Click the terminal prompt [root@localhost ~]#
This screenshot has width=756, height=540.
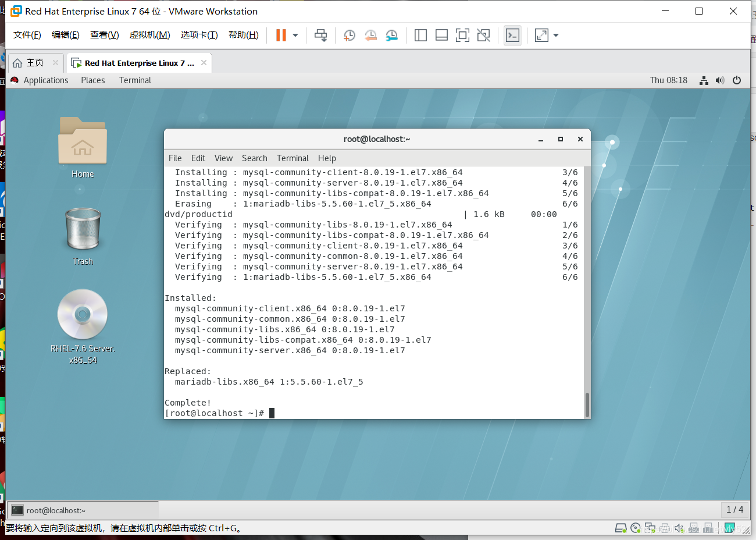[x=215, y=413]
